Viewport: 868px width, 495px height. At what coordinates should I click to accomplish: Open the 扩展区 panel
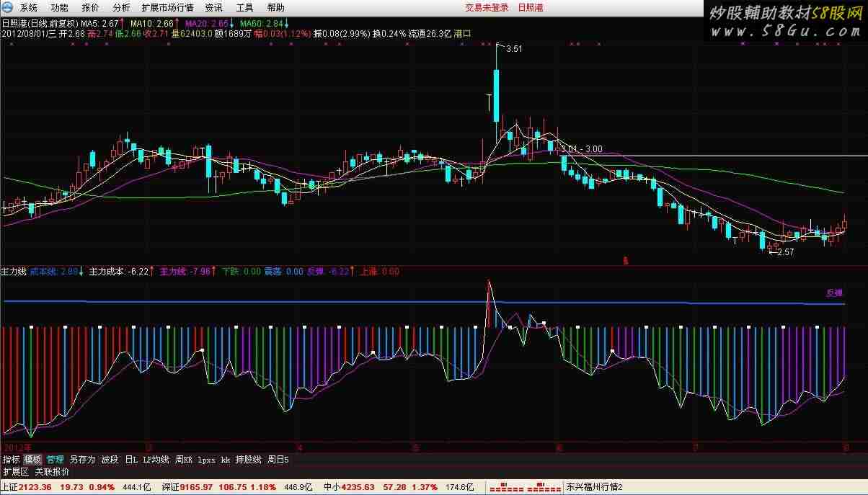coord(15,472)
